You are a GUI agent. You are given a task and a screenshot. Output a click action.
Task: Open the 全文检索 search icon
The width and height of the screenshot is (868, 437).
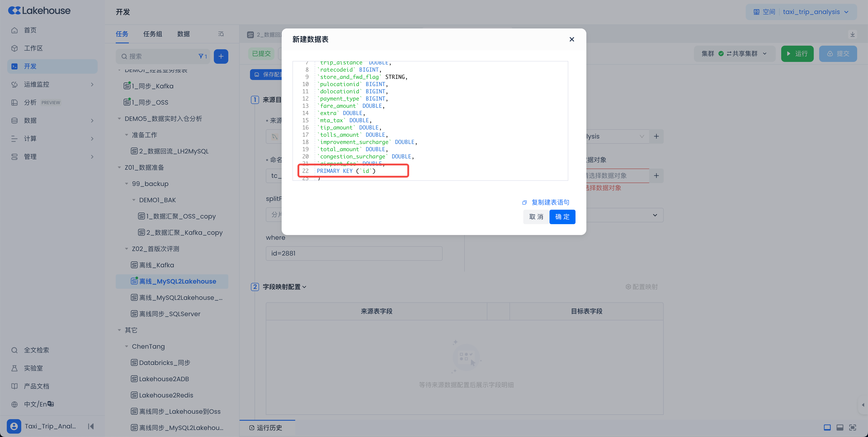14,350
